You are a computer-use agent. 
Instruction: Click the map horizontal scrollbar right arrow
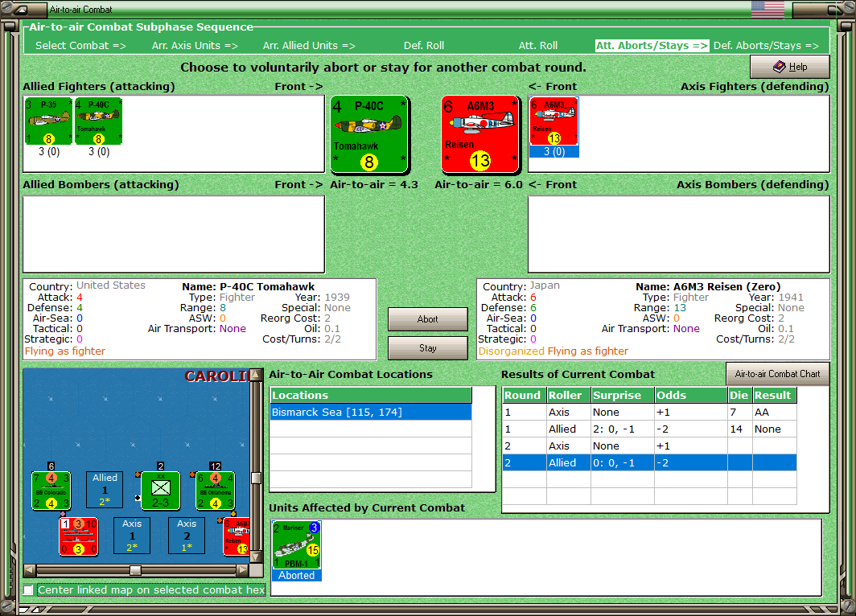point(242,570)
